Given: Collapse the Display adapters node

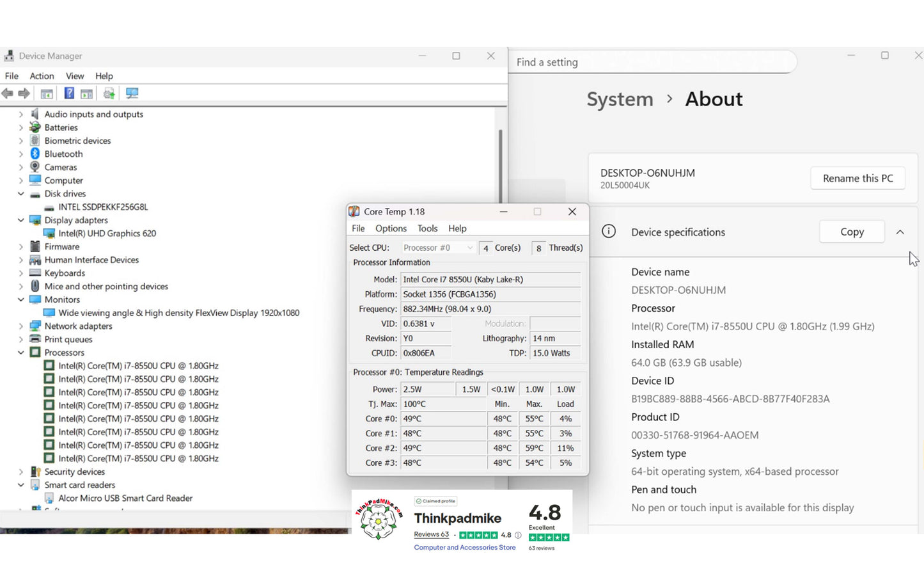Looking at the screenshot, I should [20, 220].
